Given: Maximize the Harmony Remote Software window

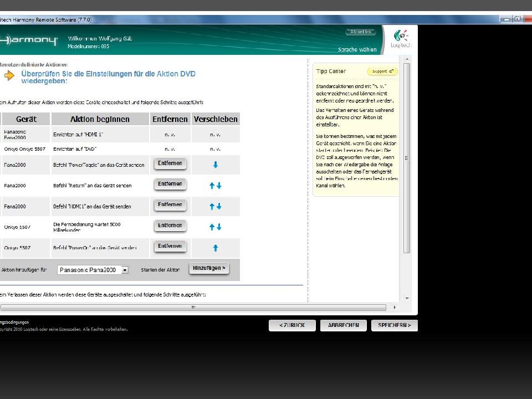Looking at the screenshot, I should click(x=517, y=19).
